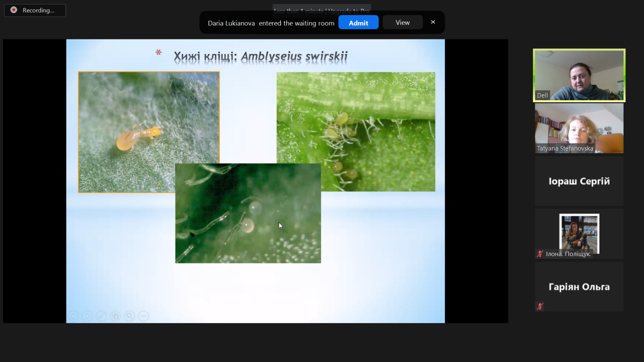Click the Ілона Поліщук name label
The width and height of the screenshot is (644, 362).
coord(568,254)
